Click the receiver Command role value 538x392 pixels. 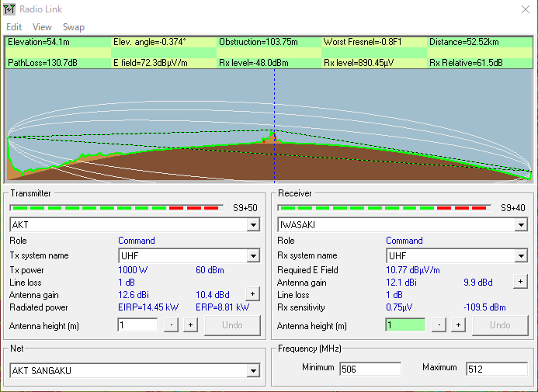404,241
